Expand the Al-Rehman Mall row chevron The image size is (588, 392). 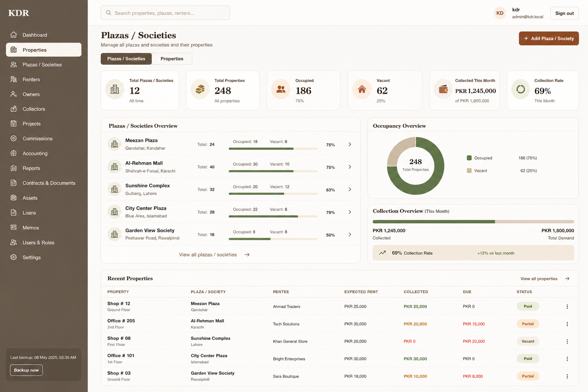pos(350,167)
